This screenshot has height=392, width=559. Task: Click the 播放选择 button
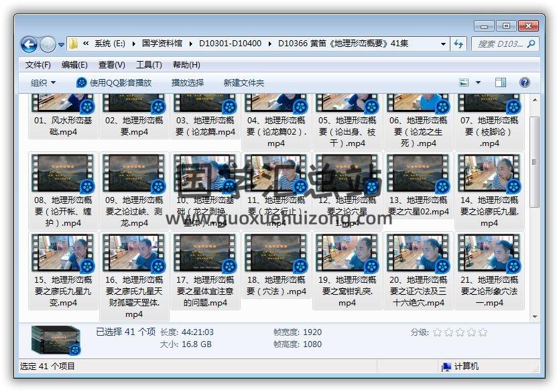tap(188, 82)
